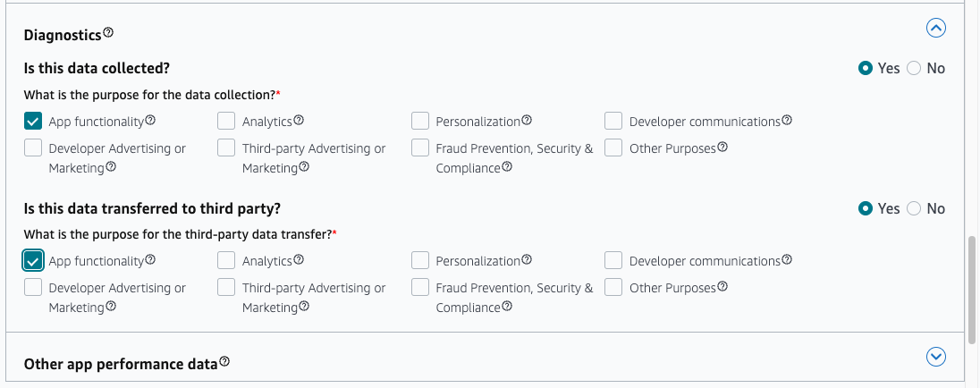Click the vertical page scrollbar thumb
Image resolution: width=980 pixels, height=388 pixels.
click(x=972, y=290)
